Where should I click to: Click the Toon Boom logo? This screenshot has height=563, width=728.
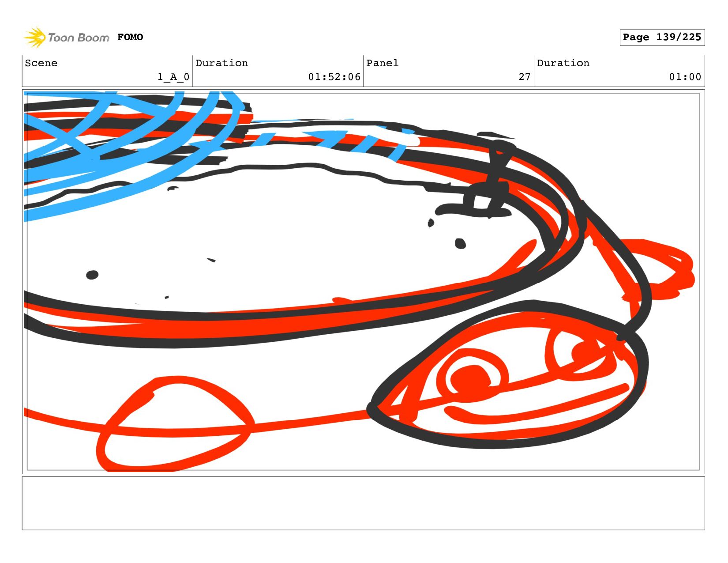[x=66, y=38]
